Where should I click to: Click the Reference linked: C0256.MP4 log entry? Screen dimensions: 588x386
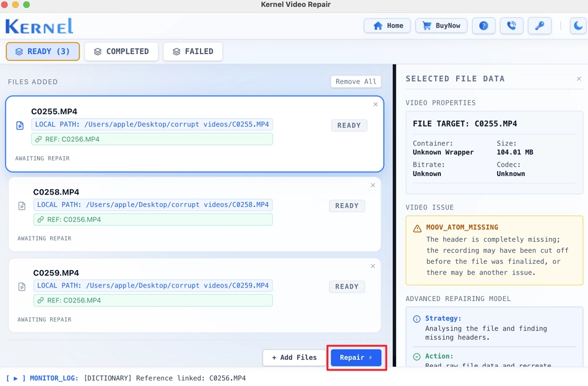point(191,378)
